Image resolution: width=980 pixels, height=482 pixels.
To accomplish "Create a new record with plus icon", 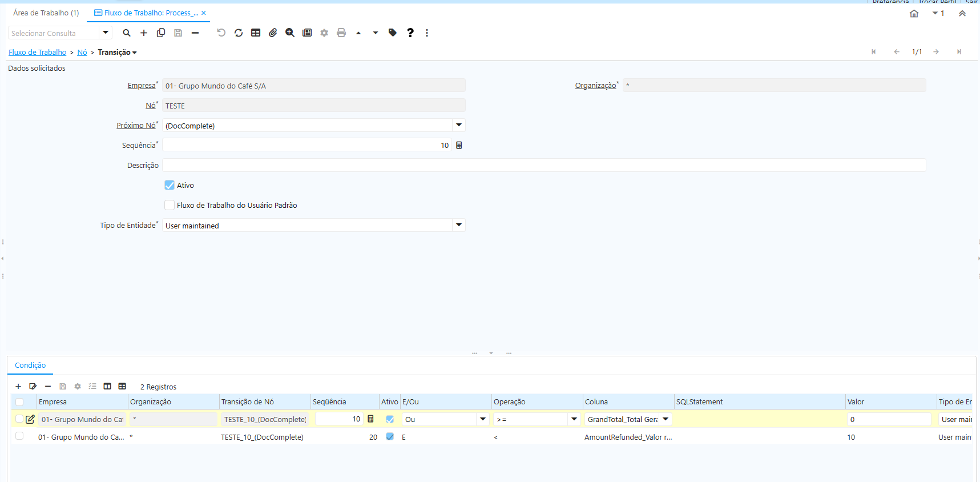I will pyautogui.click(x=144, y=33).
